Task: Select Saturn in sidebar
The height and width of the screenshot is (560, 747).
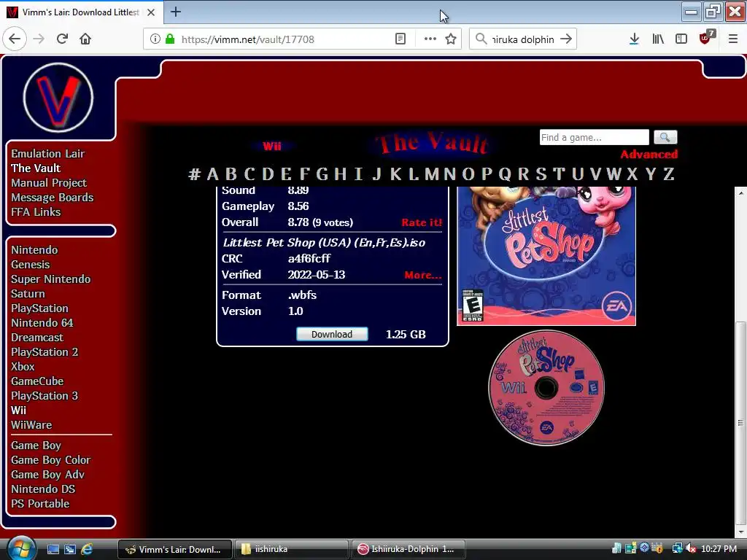Action: pos(28,294)
